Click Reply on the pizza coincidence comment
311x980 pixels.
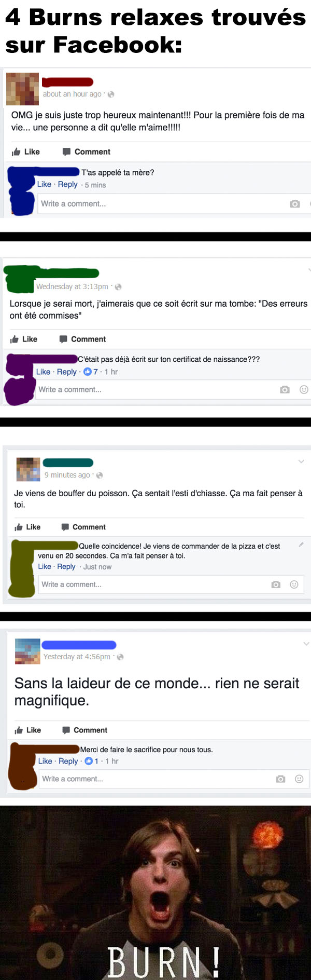point(66,566)
